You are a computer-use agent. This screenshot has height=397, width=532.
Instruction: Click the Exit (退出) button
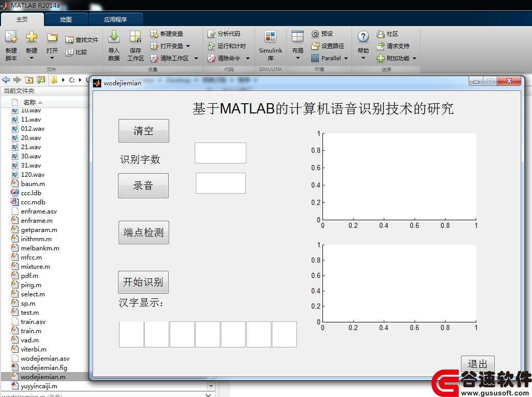pyautogui.click(x=477, y=364)
